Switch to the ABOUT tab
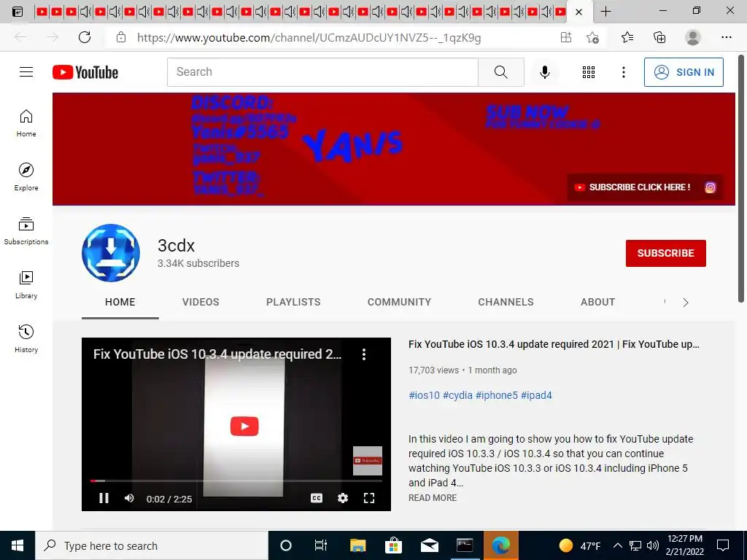 click(597, 302)
